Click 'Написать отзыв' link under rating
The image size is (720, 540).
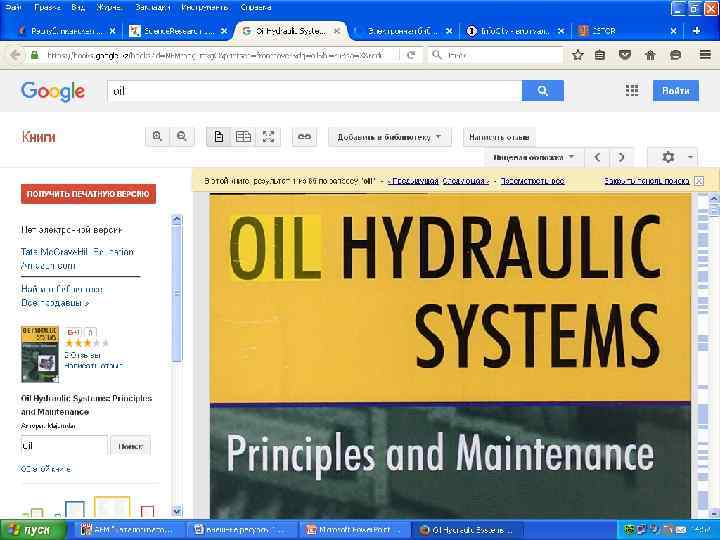coord(94,366)
